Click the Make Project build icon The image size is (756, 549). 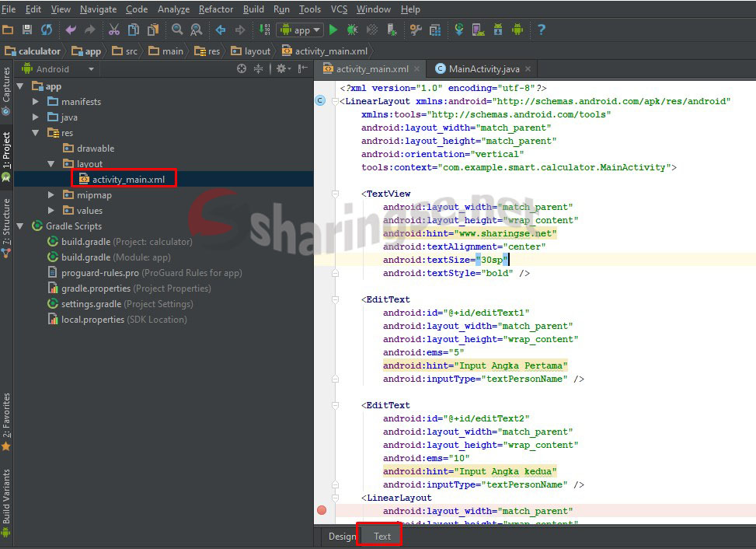point(264,30)
